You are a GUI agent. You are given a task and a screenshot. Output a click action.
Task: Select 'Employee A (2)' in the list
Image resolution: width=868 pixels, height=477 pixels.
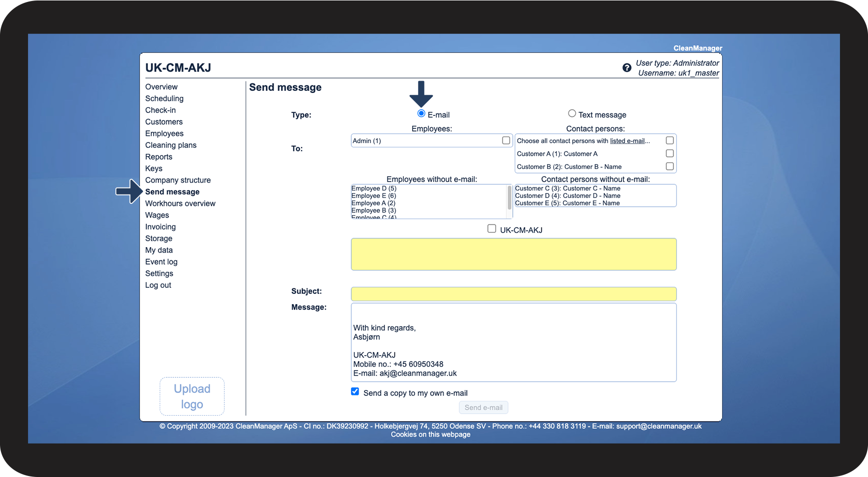click(x=373, y=203)
